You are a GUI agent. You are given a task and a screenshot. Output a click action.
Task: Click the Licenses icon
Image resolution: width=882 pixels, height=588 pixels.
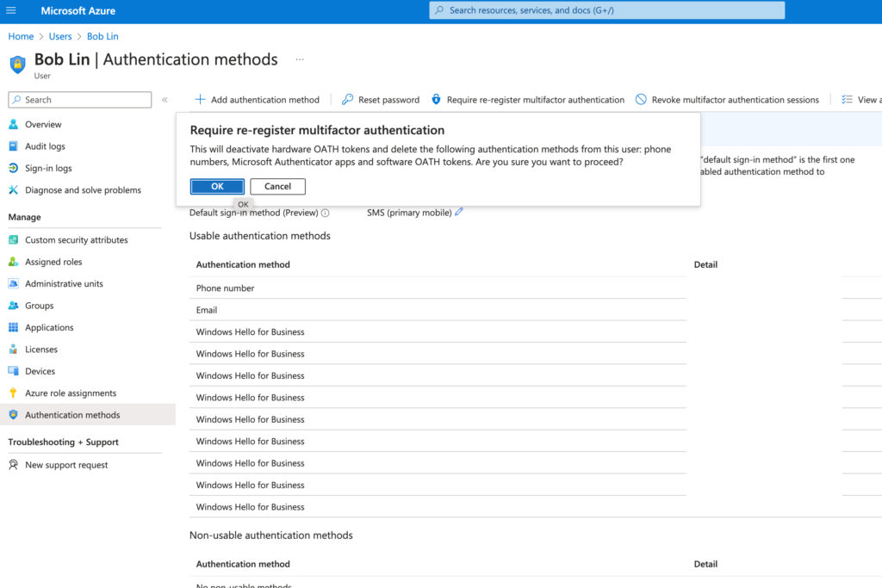[x=14, y=349]
